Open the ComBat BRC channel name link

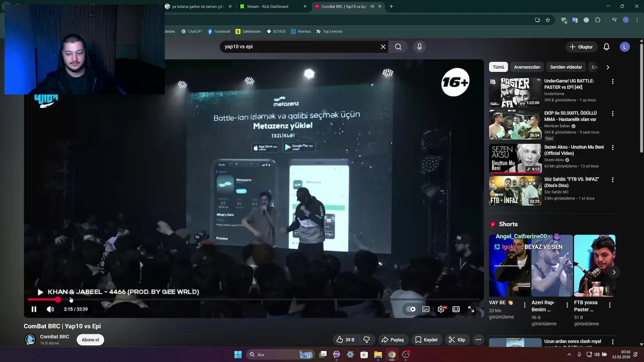click(54, 337)
